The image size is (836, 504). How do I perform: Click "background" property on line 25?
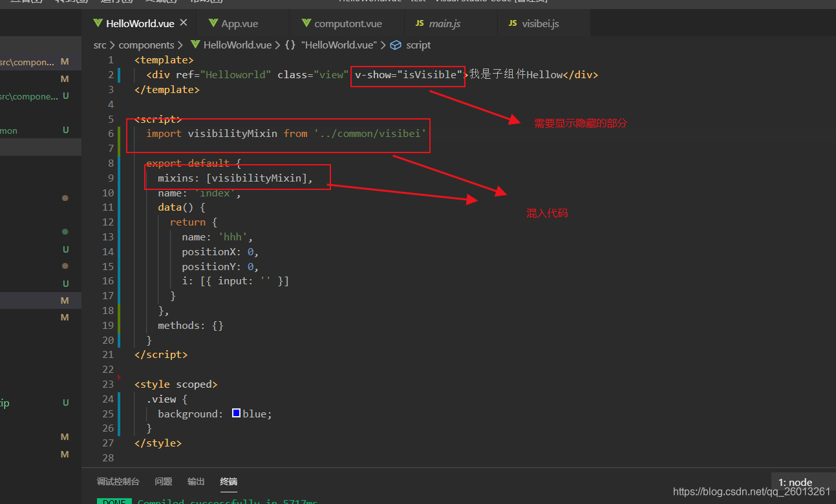[x=188, y=414]
